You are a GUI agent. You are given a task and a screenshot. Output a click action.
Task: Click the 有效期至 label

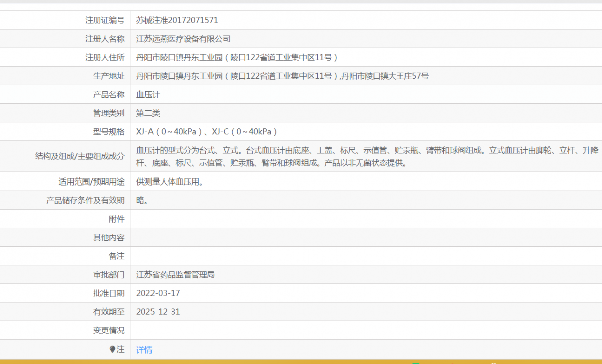click(109, 312)
